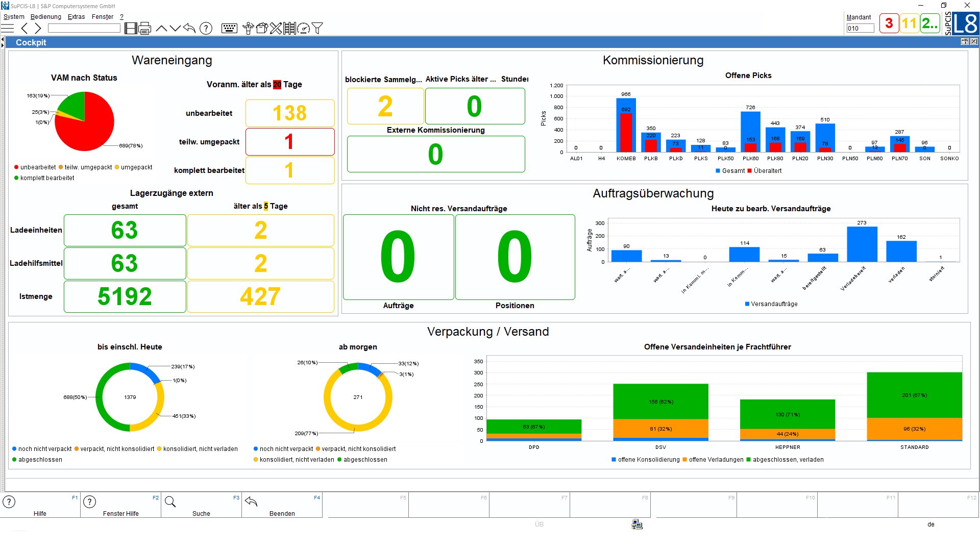980x551 pixels.
Task: Go back with the left chevron
Action: [24, 29]
